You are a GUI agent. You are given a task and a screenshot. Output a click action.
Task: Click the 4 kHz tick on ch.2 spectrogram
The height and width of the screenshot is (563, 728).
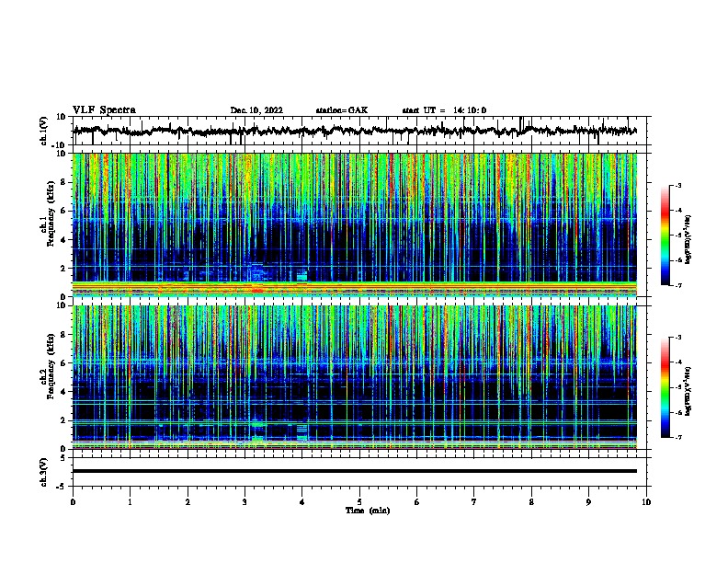[63, 392]
